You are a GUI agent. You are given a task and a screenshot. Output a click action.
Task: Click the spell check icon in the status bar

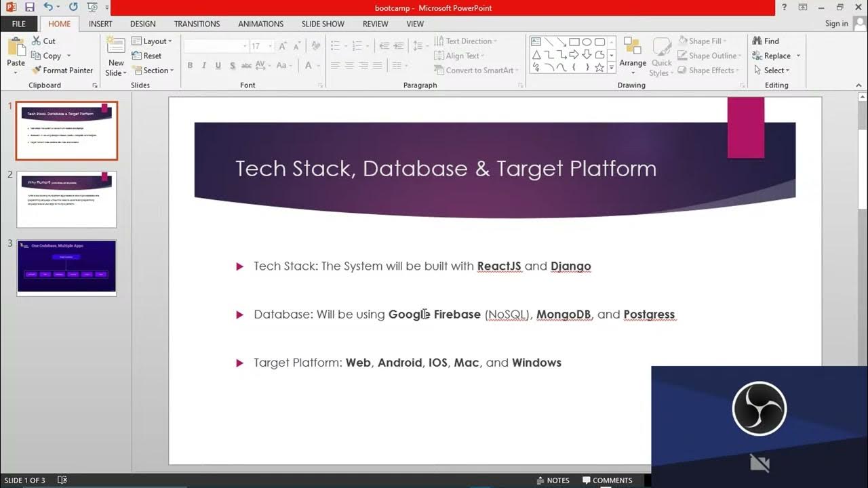pos(62,481)
